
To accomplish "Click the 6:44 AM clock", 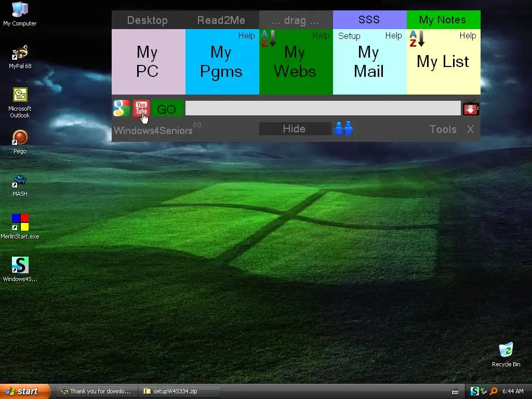I will tap(513, 391).
